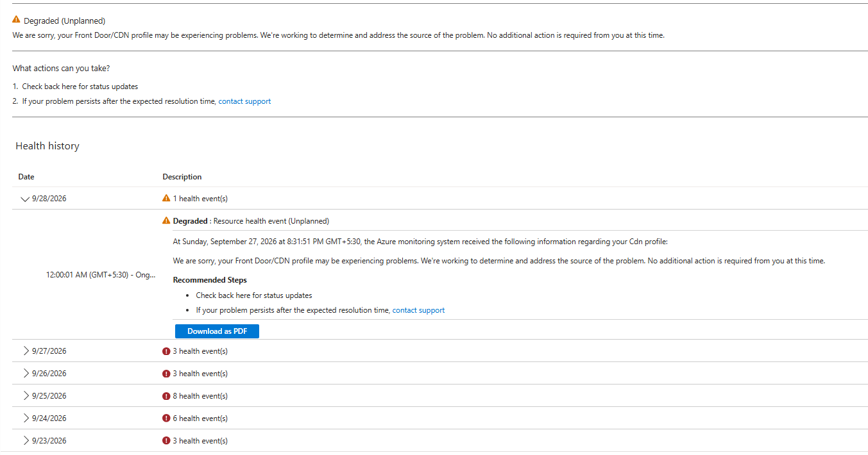Expand the 9/26/2026 health history row
The height and width of the screenshot is (455, 868).
(x=26, y=373)
